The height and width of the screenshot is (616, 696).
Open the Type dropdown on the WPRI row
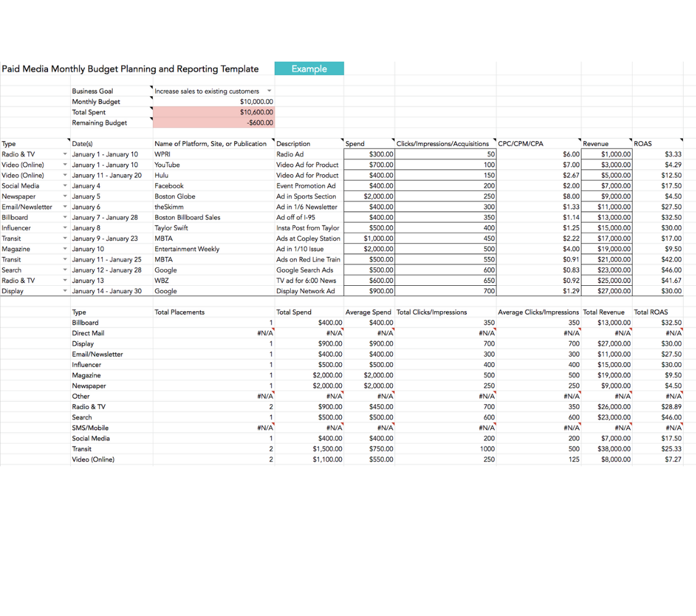[x=65, y=154]
